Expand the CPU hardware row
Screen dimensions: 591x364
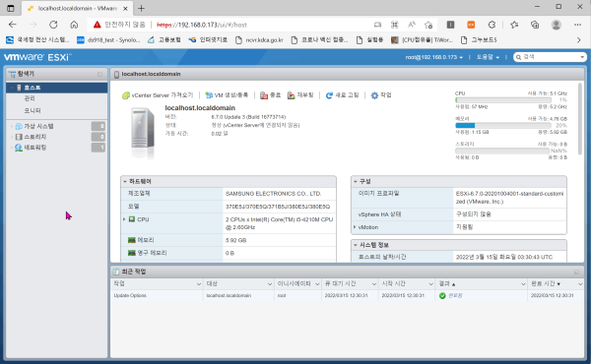pos(124,219)
